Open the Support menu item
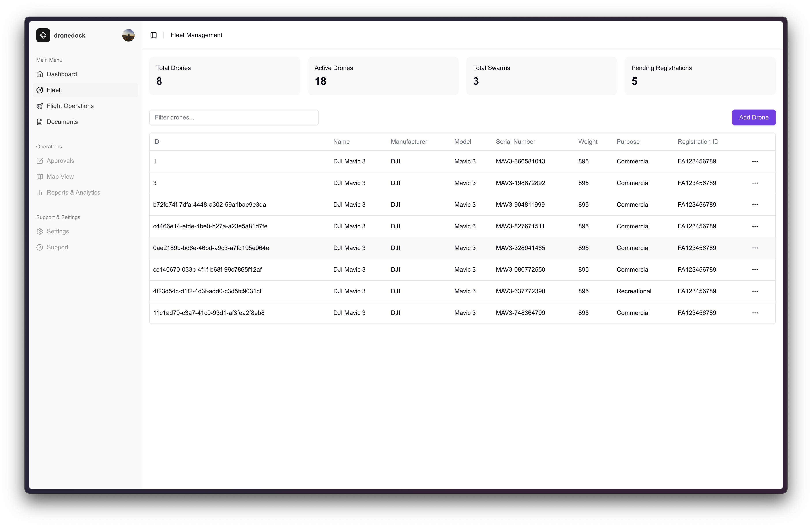The height and width of the screenshot is (526, 812). pos(57,247)
